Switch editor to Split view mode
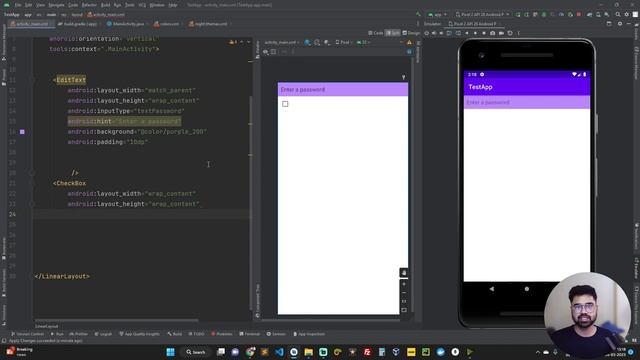The width and height of the screenshot is (640, 360). pyautogui.click(x=393, y=33)
